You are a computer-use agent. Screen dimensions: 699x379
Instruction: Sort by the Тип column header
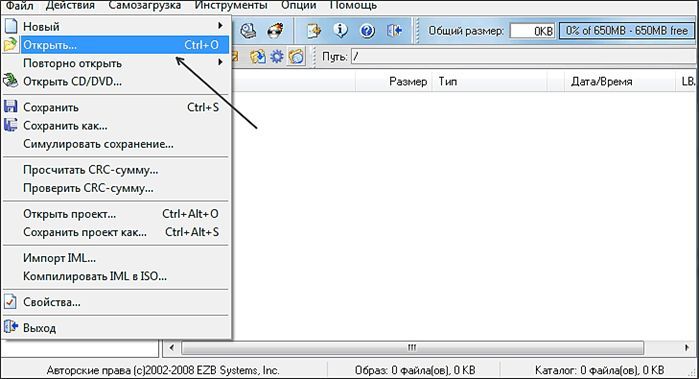click(489, 82)
